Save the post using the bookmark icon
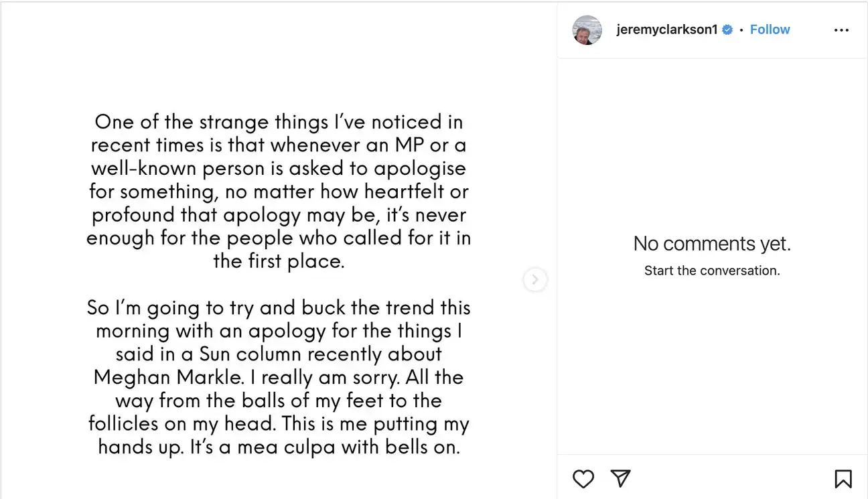Image resolution: width=868 pixels, height=499 pixels. pos(843,479)
